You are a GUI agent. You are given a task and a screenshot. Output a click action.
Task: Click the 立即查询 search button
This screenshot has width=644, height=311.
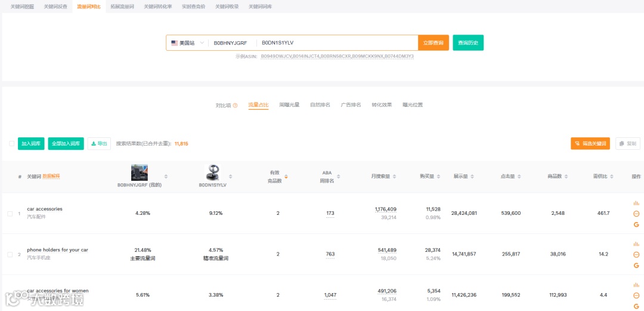[434, 43]
